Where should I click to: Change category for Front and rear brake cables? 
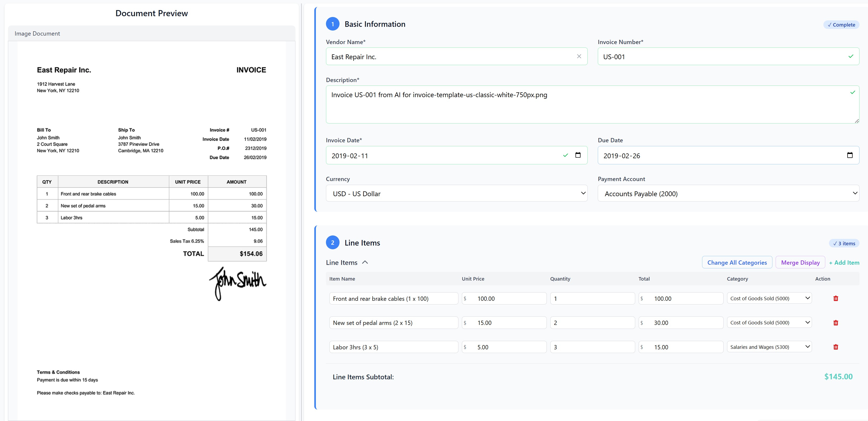769,298
